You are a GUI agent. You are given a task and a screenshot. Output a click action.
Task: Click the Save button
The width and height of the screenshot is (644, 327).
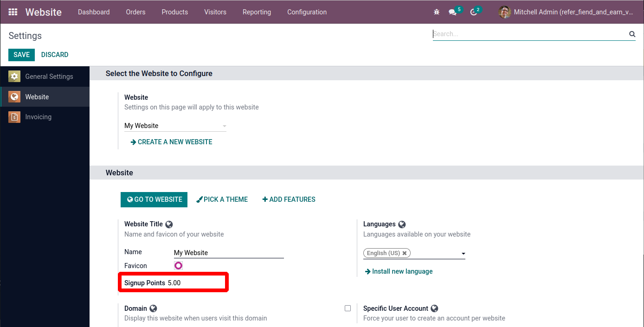click(21, 55)
